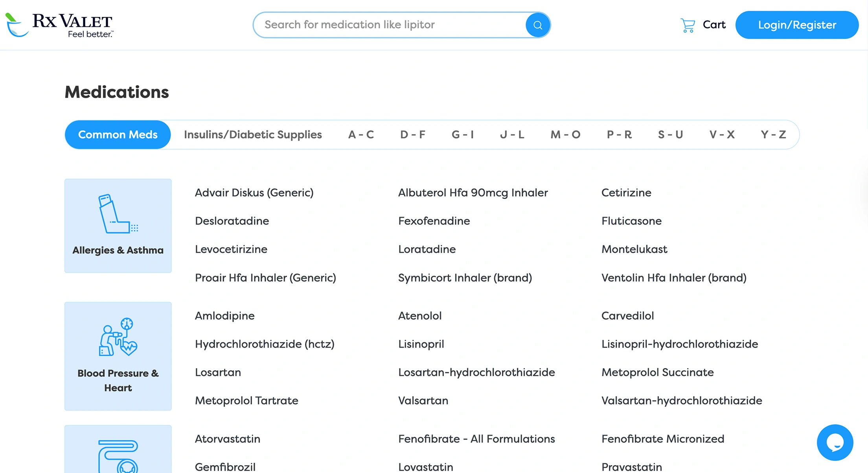Click the Cart text label
This screenshot has height=473, width=868.
click(x=714, y=25)
